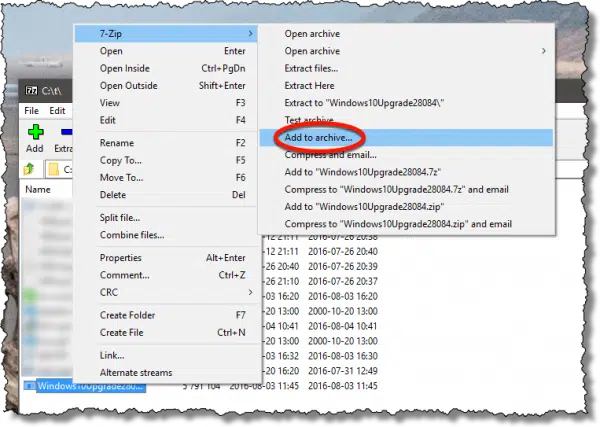This screenshot has height=427, width=600.
Task: Open Properties from context menu
Action: coord(168,258)
